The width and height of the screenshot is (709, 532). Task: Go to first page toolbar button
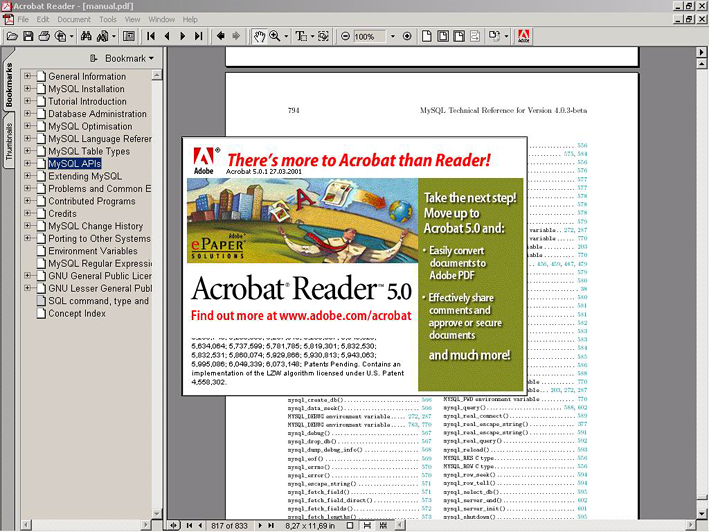coord(152,36)
